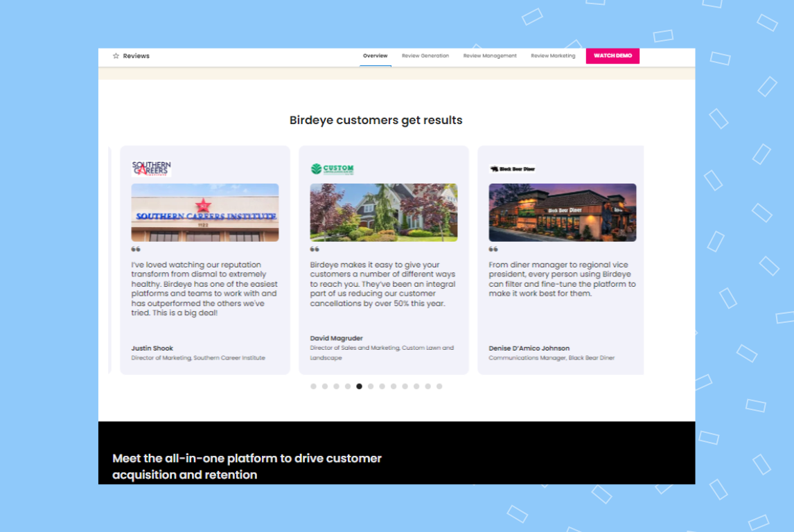Activate the first carousel navigation dot
Image resolution: width=794 pixels, height=532 pixels.
(x=312, y=386)
